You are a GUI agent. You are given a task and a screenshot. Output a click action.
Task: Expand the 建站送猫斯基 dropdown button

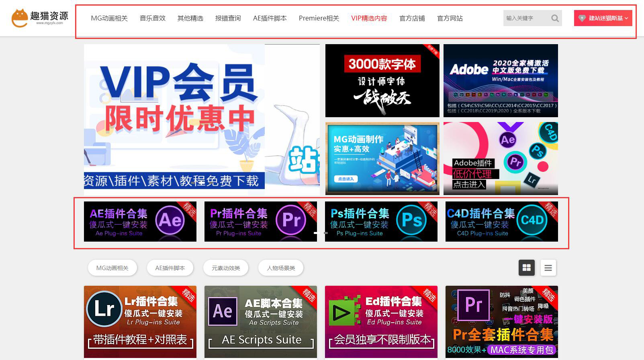[x=603, y=18]
